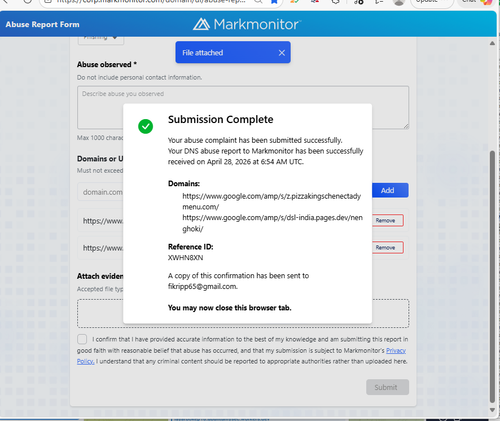Click the Domains label in dialog
This screenshot has height=421, width=500.
pos(184,184)
